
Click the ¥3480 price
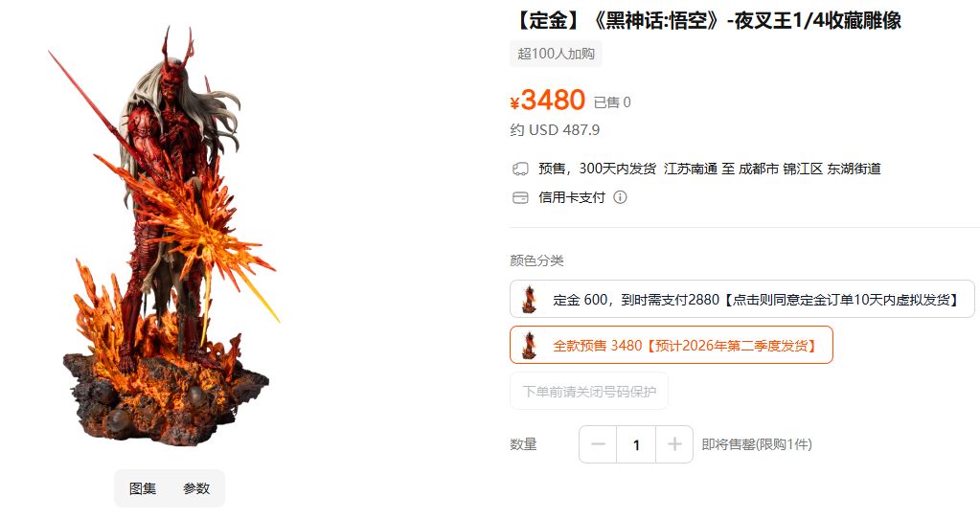[548, 100]
